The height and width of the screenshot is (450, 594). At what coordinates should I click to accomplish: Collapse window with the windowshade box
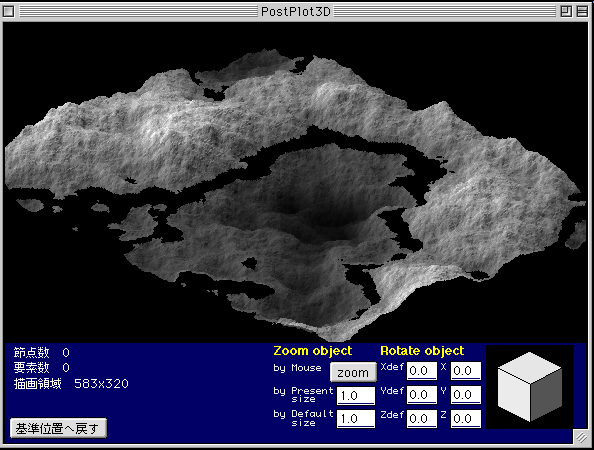582,11
